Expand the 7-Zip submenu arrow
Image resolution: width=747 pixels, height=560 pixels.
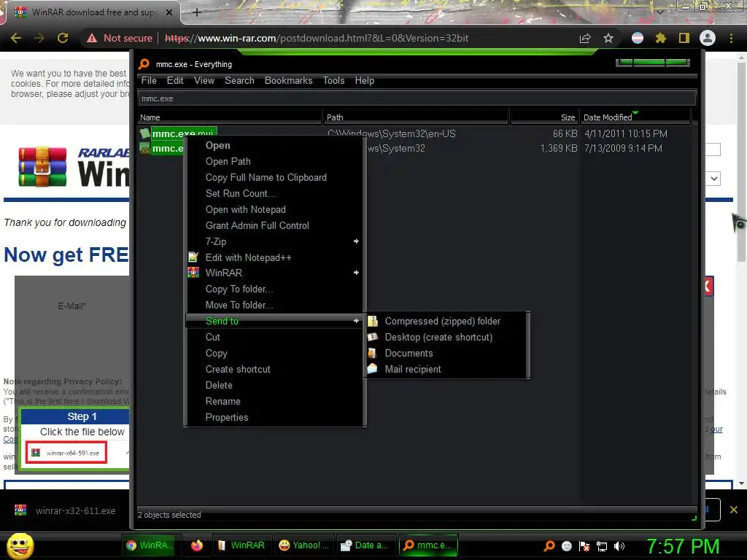356,241
